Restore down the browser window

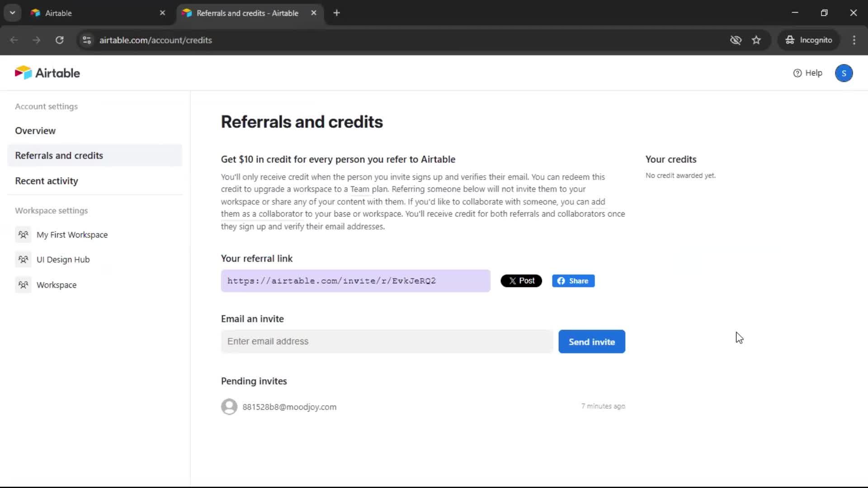[x=824, y=13]
